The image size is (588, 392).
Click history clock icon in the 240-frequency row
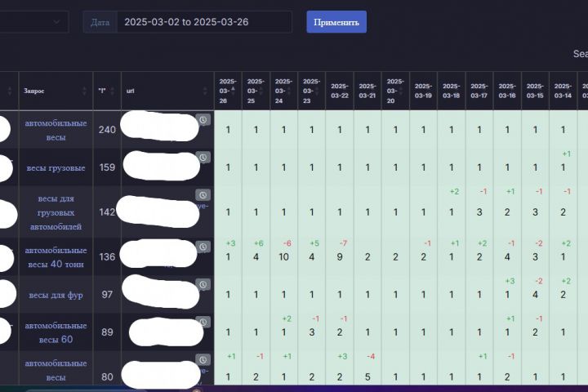point(203,119)
